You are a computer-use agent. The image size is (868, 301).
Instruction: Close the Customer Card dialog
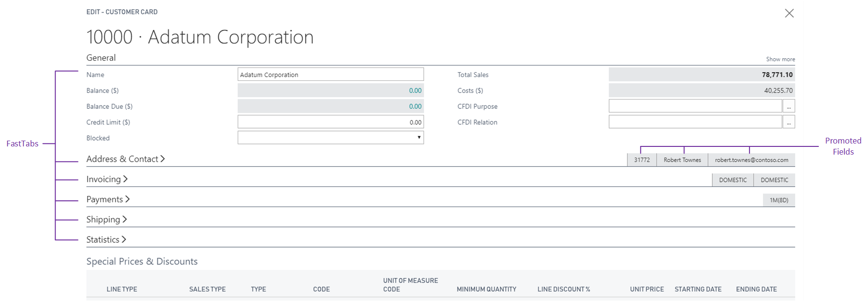click(789, 13)
